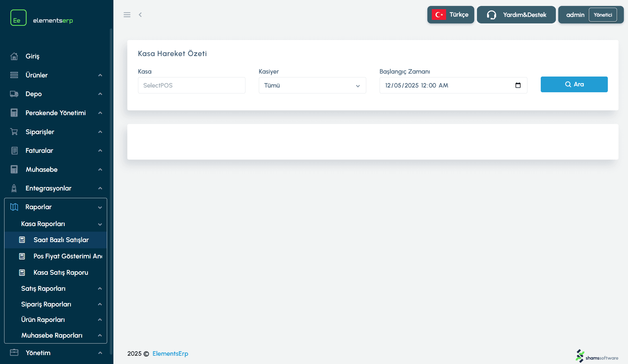Select Saat Bazlı Satışlar item
This screenshot has height=364, width=628.
[61, 240]
